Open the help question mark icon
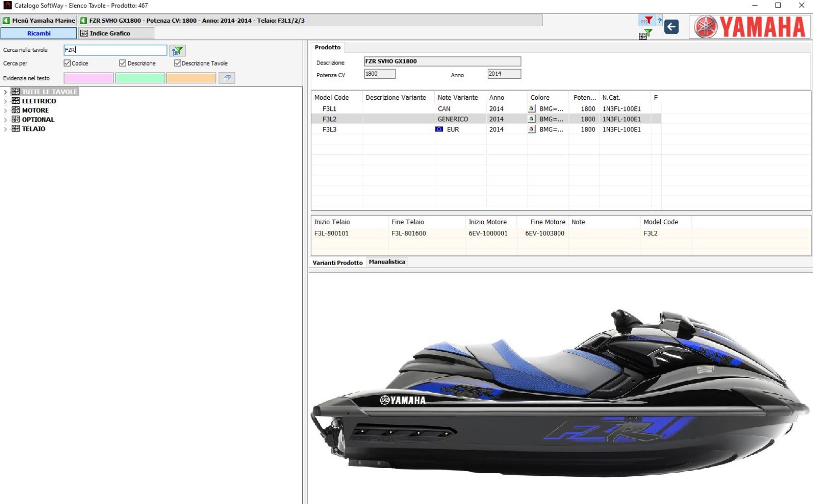 tap(659, 21)
